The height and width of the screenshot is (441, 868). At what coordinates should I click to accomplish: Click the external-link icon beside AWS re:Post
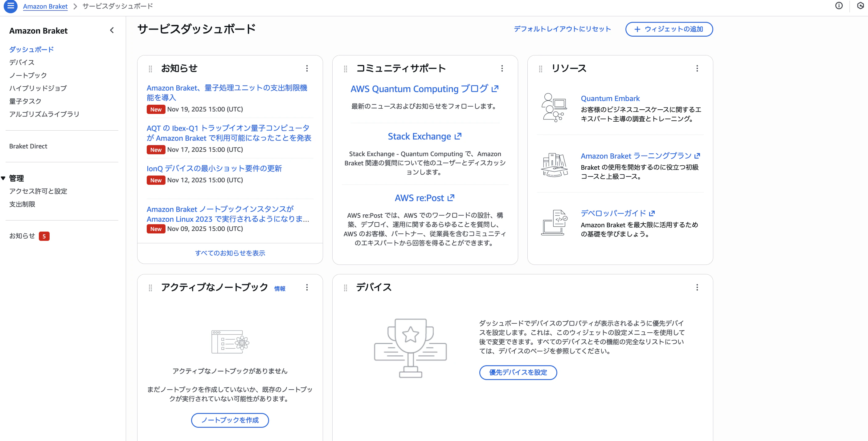coord(451,198)
